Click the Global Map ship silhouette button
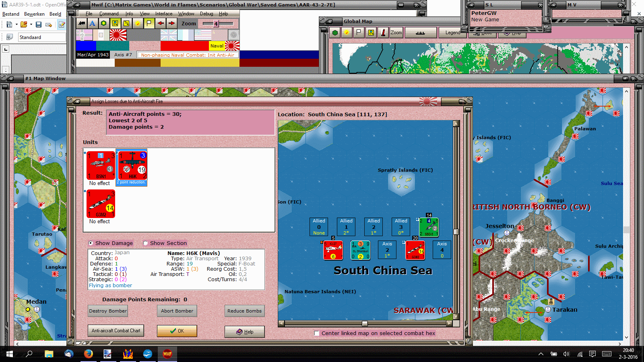644x362 pixels. (421, 33)
